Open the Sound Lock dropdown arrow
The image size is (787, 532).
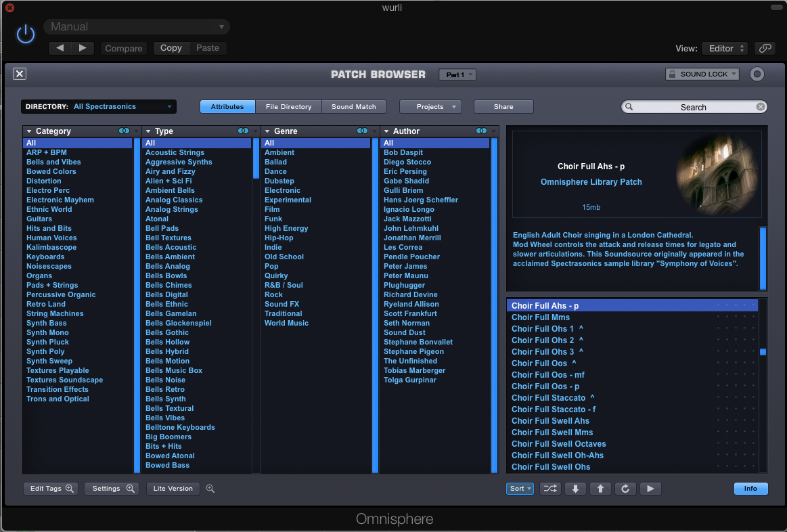pyautogui.click(x=734, y=74)
